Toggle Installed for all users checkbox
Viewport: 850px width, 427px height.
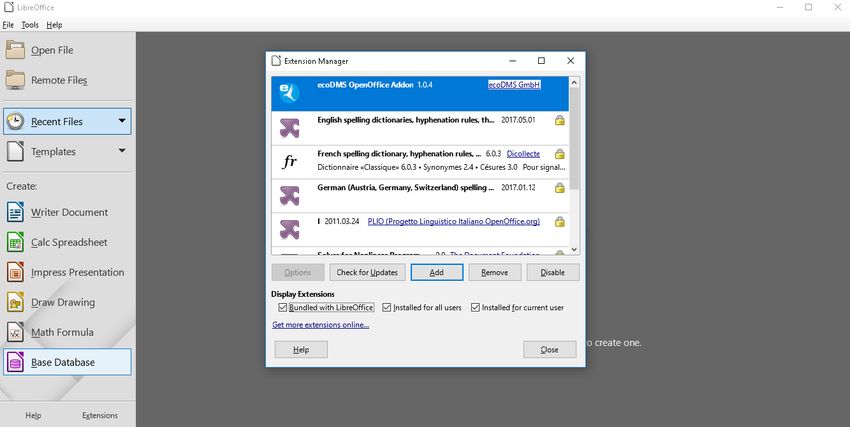[x=387, y=307]
